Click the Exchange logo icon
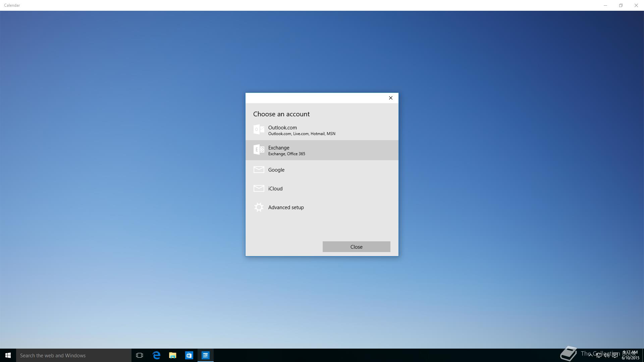 point(259,149)
